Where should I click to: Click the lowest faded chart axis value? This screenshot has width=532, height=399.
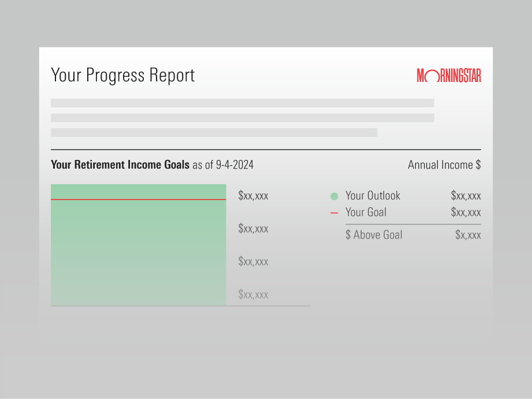[x=253, y=295]
